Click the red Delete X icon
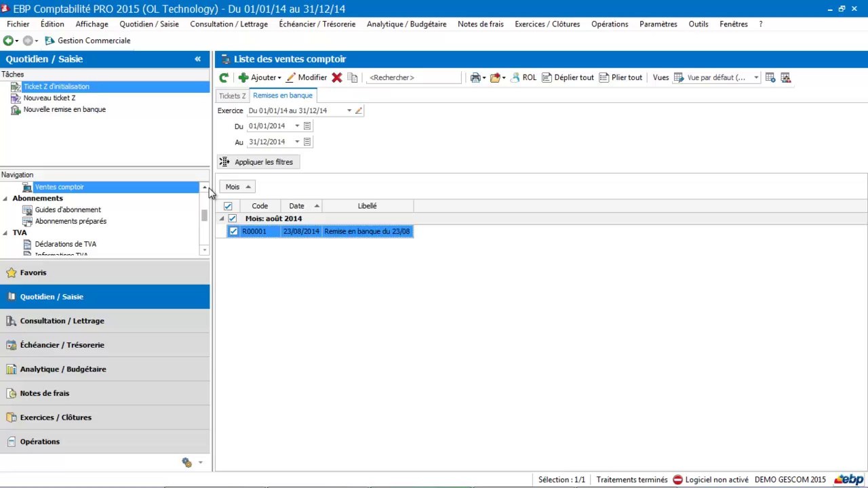Screen dimensions: 868x488 point(336,78)
